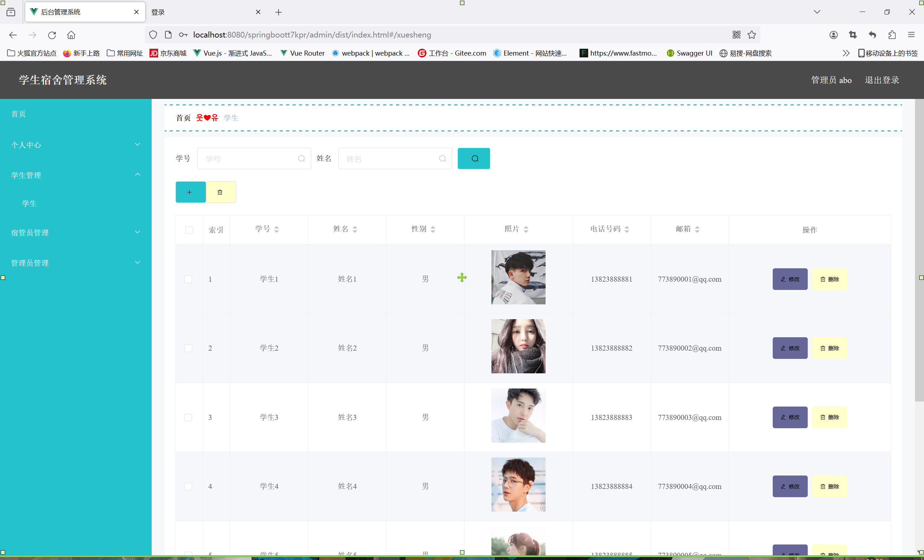Check the checkbox for row 学生3

click(x=188, y=417)
